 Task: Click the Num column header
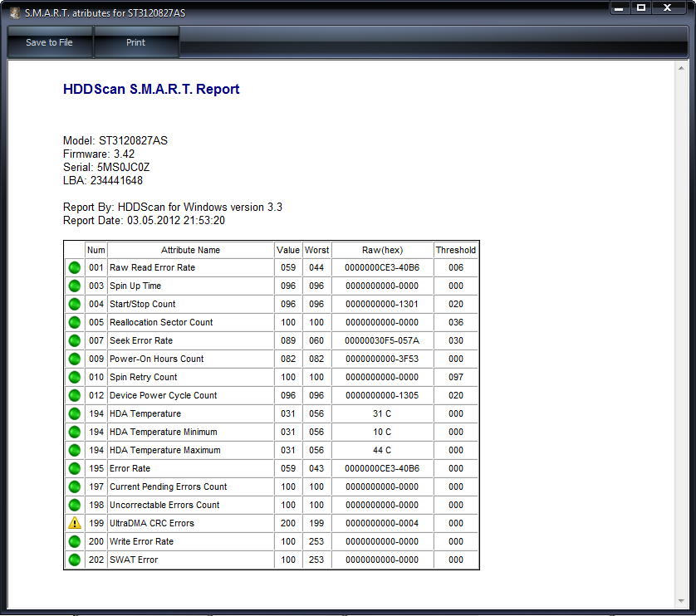96,250
